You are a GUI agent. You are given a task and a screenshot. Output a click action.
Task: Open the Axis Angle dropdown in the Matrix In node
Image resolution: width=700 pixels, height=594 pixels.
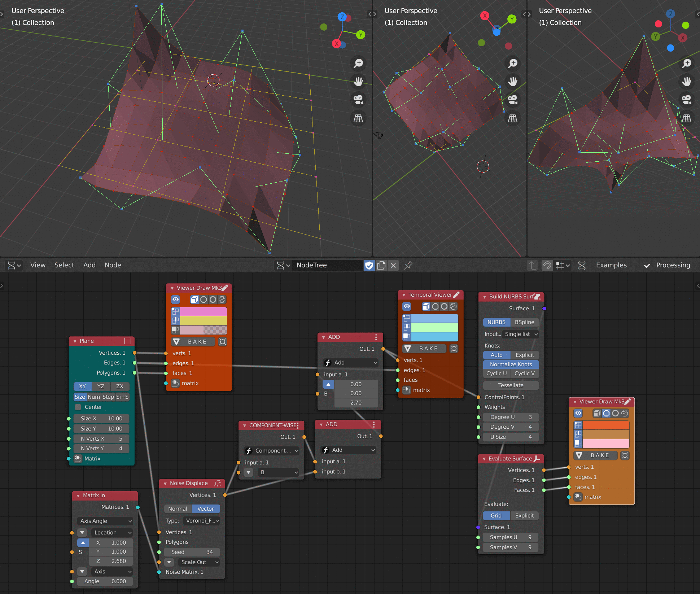coord(105,521)
